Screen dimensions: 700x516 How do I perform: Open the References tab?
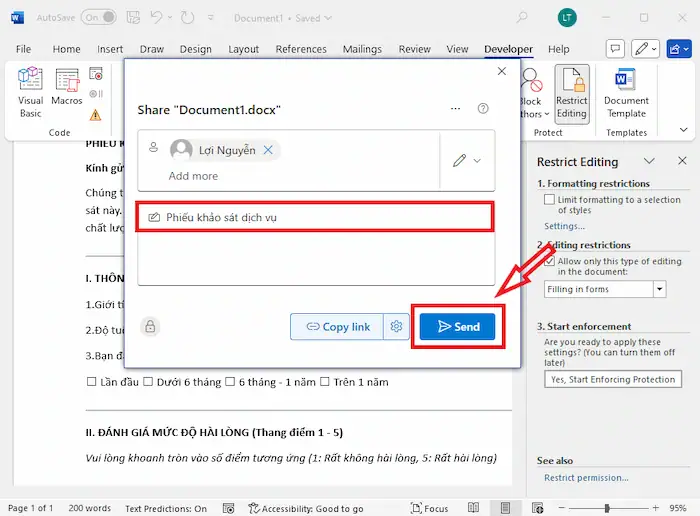click(301, 49)
